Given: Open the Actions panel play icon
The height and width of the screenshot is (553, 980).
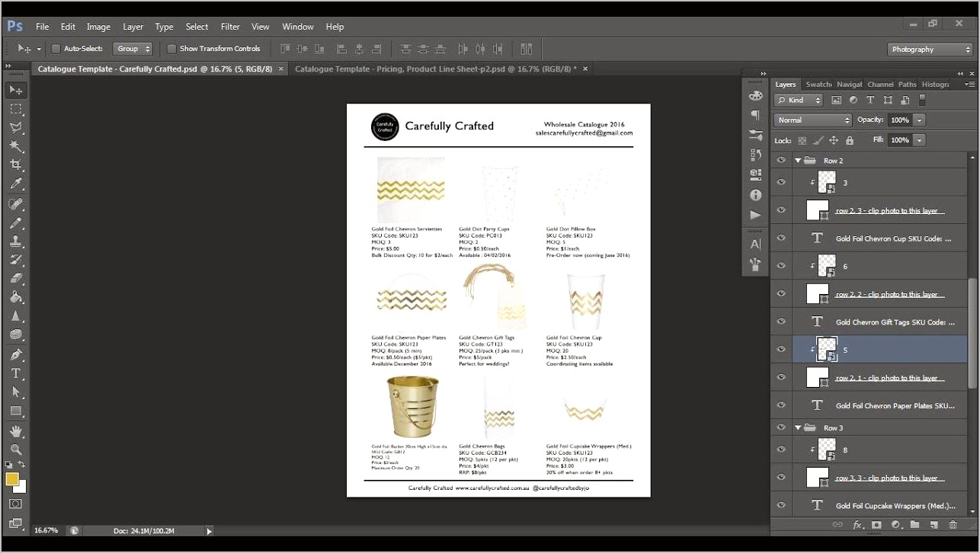Looking at the screenshot, I should 755,216.
